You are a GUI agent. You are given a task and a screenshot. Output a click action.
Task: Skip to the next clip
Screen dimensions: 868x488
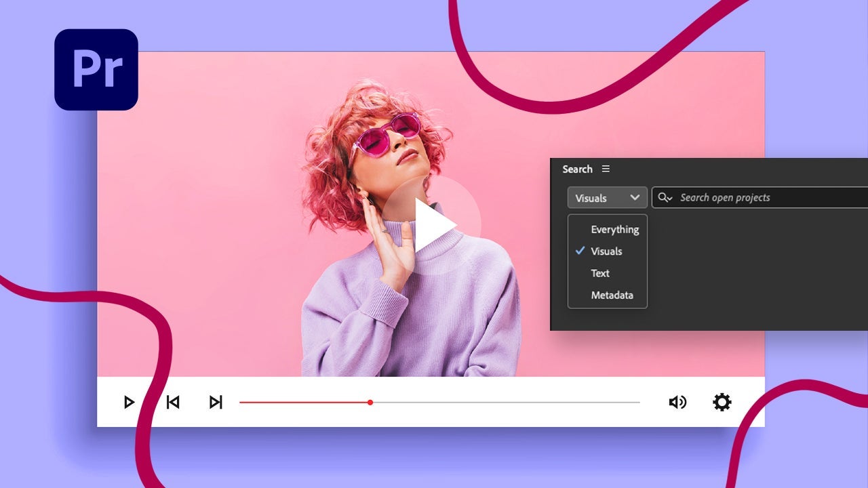216,402
